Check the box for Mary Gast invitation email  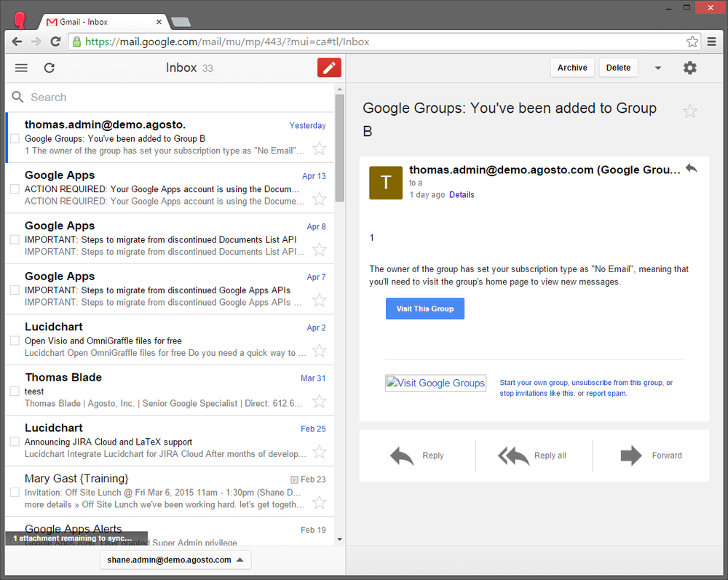click(x=15, y=493)
